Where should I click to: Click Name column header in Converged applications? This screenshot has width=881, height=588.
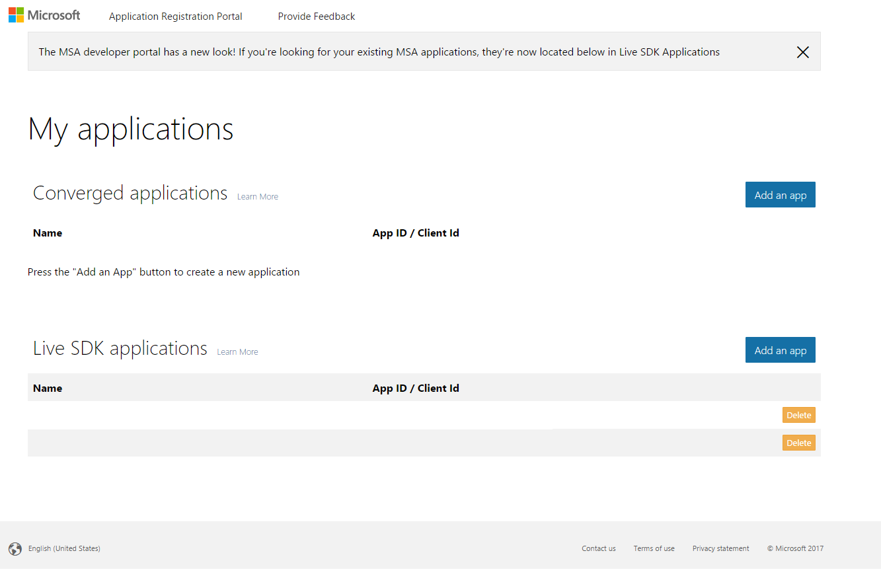[x=48, y=233]
